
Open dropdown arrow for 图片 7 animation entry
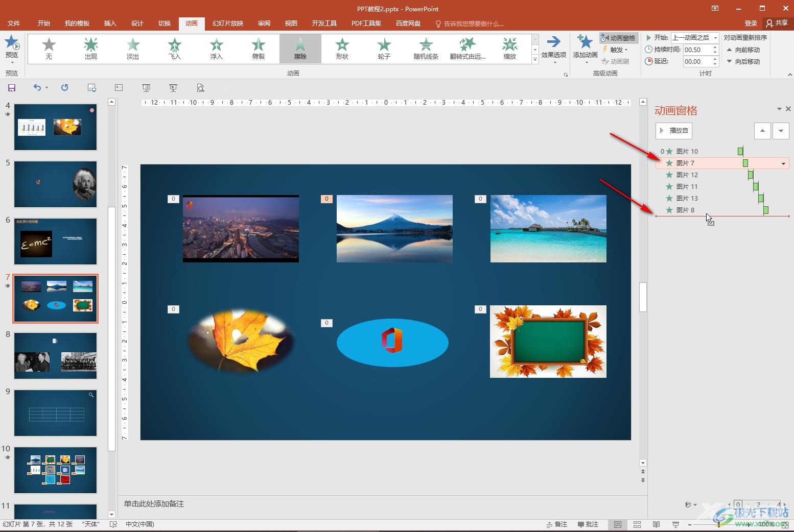pos(783,163)
